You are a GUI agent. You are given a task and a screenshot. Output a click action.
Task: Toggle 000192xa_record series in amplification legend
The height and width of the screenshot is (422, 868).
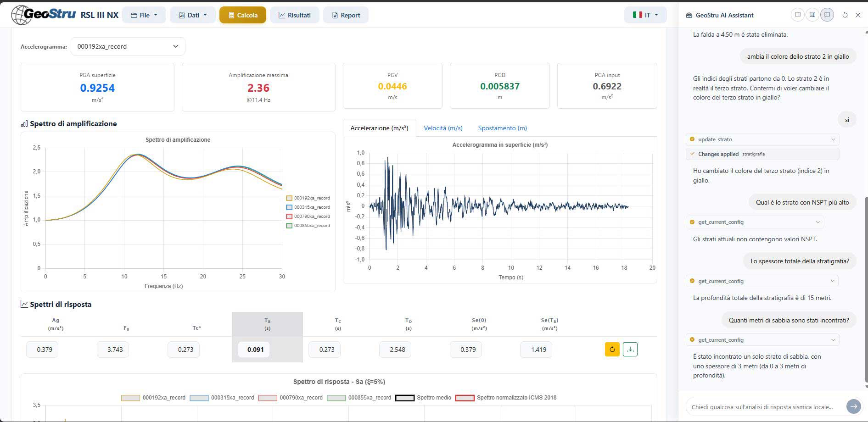click(308, 198)
